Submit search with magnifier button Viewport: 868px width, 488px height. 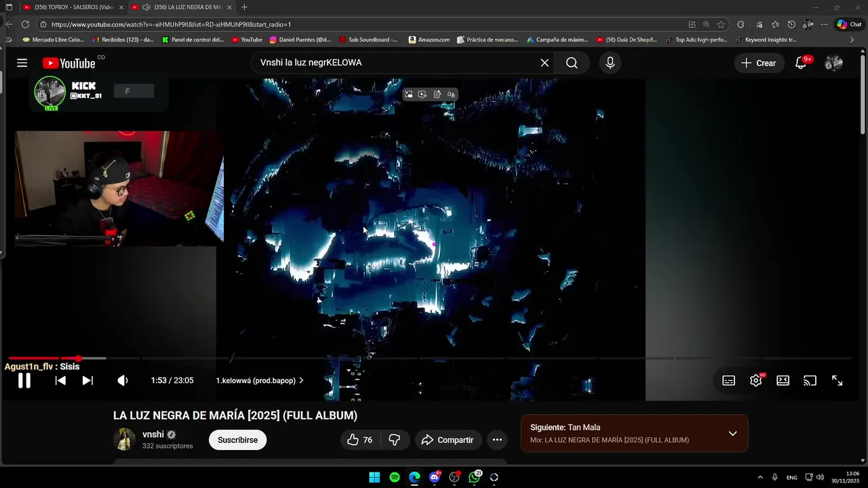tap(572, 63)
